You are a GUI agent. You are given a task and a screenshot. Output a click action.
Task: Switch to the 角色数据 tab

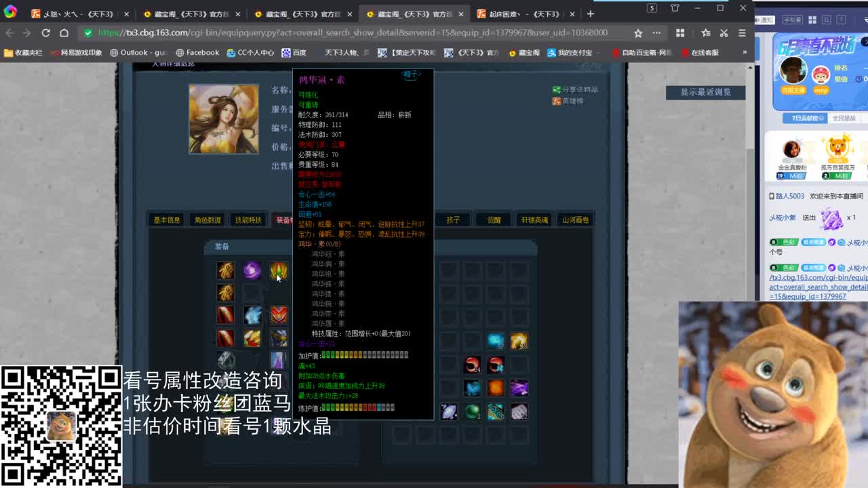tap(208, 219)
